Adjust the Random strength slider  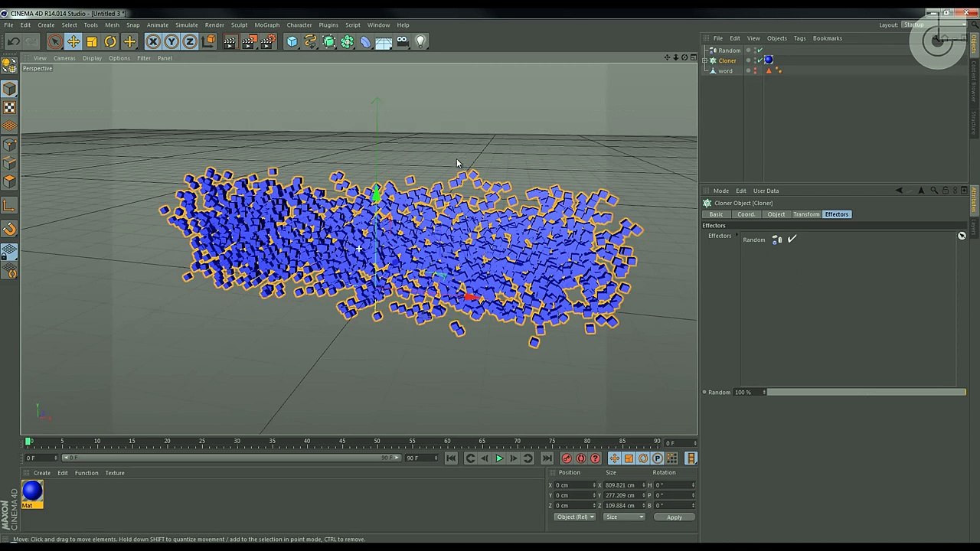click(x=867, y=393)
